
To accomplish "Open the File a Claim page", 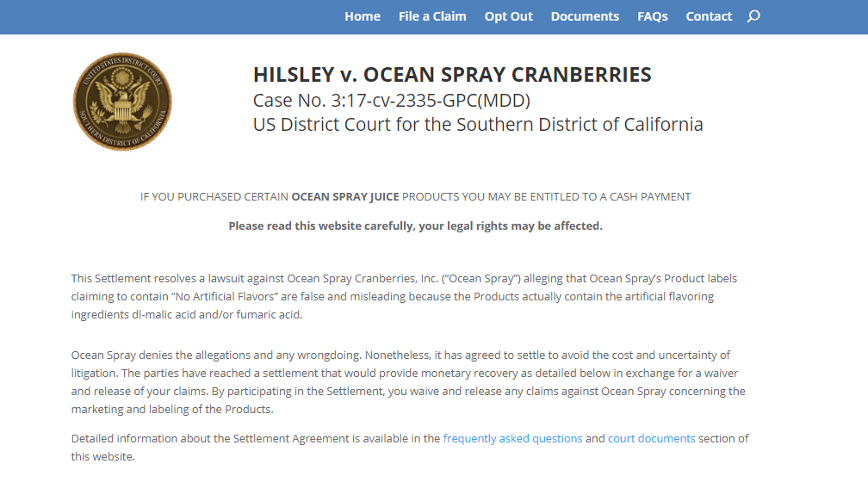I will 432,16.
